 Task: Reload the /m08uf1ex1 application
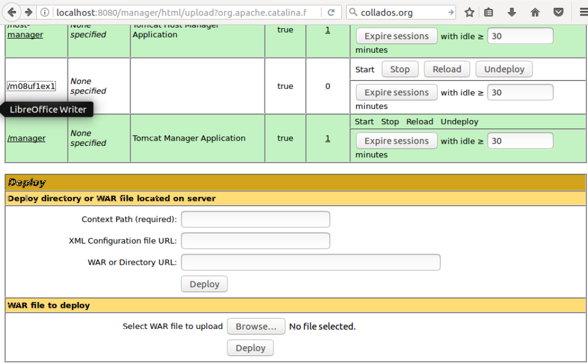(x=447, y=69)
